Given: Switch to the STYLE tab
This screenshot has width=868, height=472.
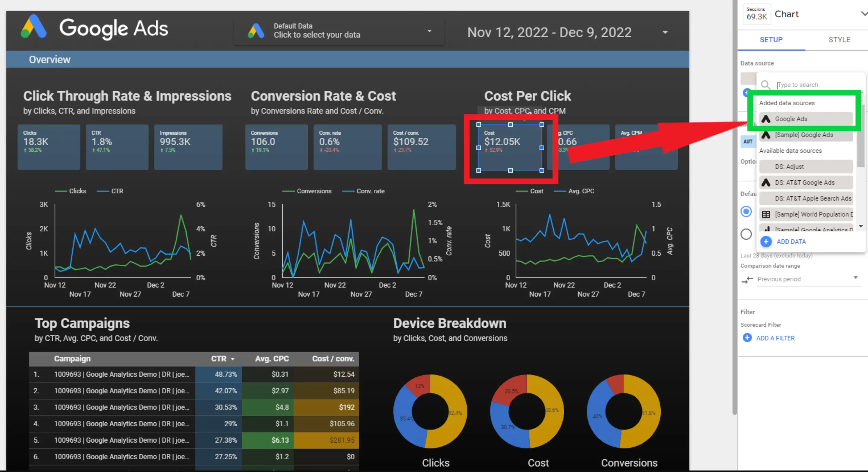Looking at the screenshot, I should coord(839,40).
